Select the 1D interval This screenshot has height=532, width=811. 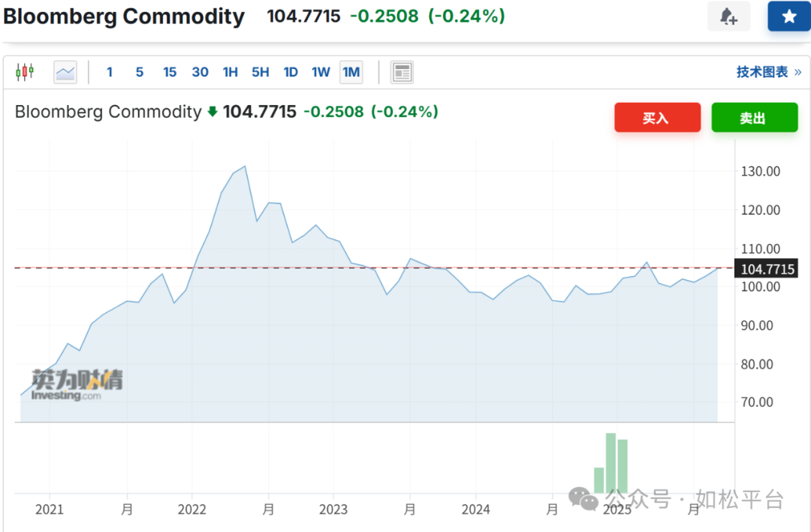click(x=291, y=72)
